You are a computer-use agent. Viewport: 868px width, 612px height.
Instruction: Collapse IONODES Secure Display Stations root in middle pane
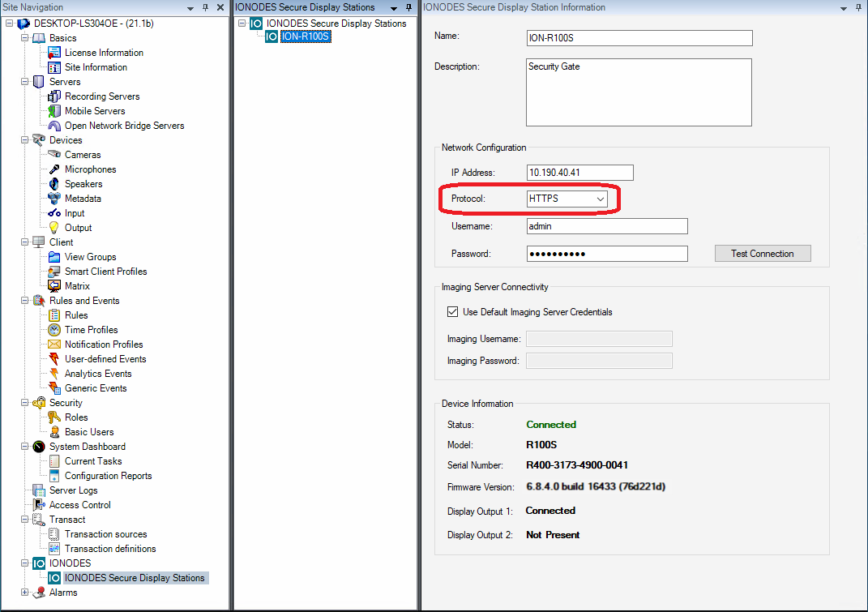coord(242,24)
